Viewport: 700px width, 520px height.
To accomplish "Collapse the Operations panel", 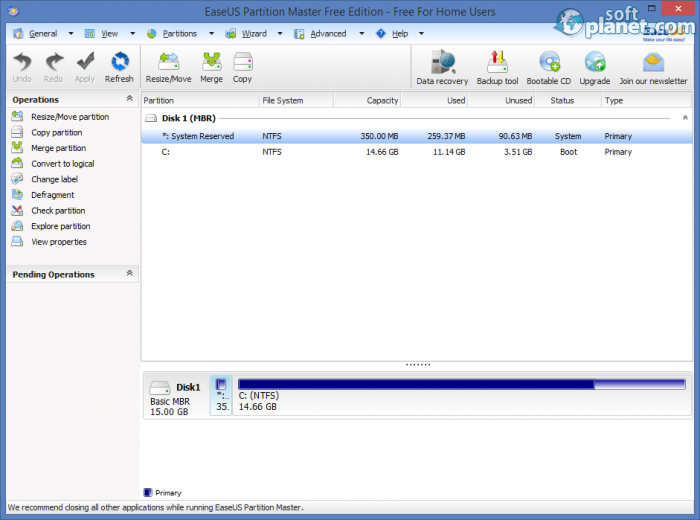I will [129, 98].
